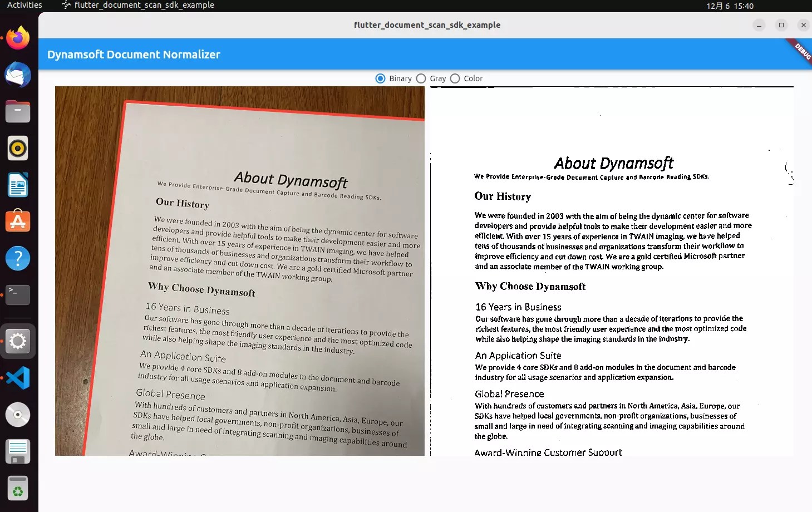
Task: Click the Dynamsoft Document Normalizer header
Action: pos(134,54)
